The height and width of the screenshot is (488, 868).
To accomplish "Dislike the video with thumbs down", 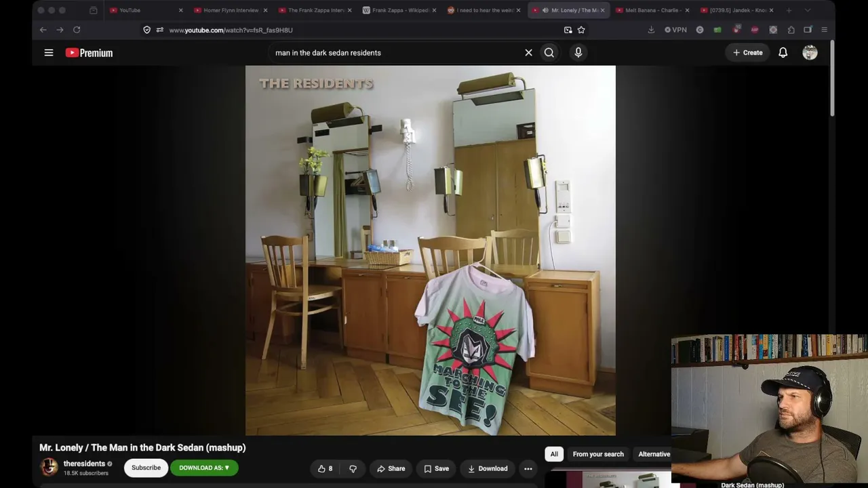I will coord(353,468).
